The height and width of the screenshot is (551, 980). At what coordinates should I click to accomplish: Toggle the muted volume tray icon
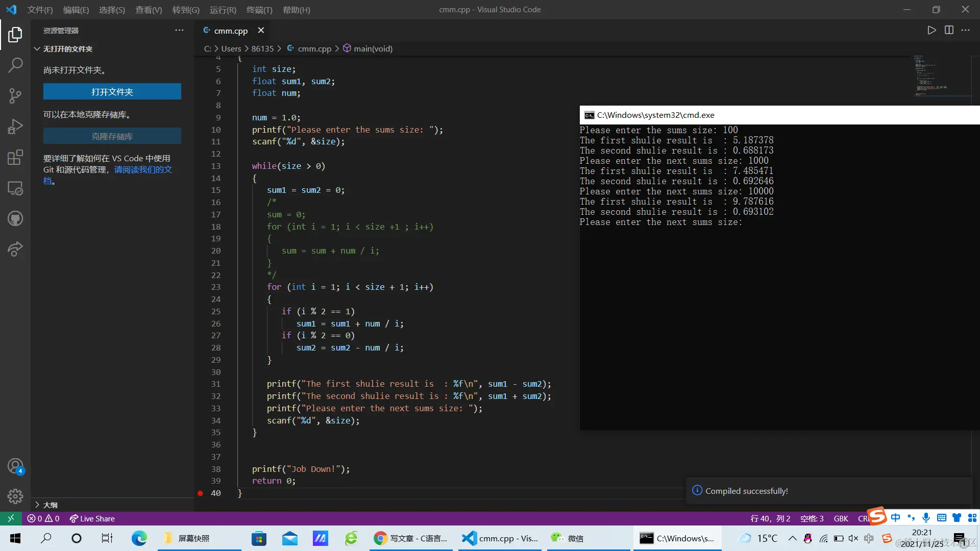[853, 538]
